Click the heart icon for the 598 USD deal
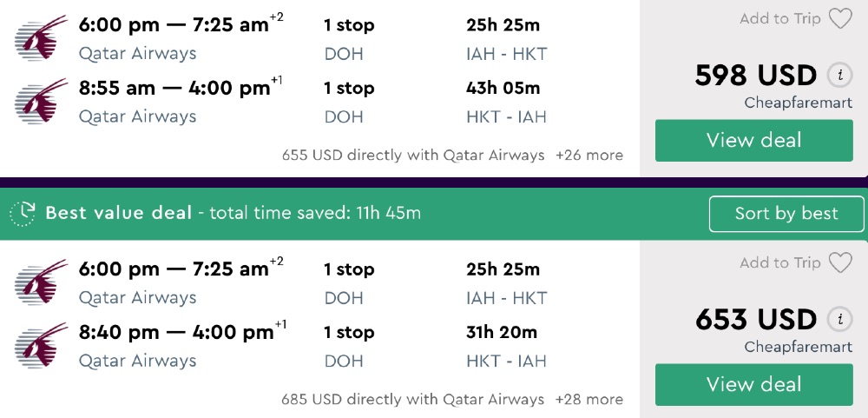The image size is (868, 418). click(840, 19)
